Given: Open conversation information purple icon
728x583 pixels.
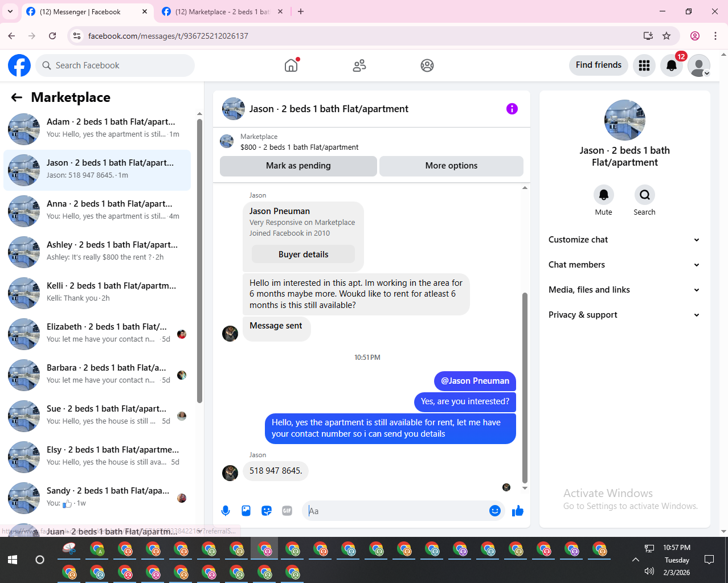Looking at the screenshot, I should pos(512,109).
